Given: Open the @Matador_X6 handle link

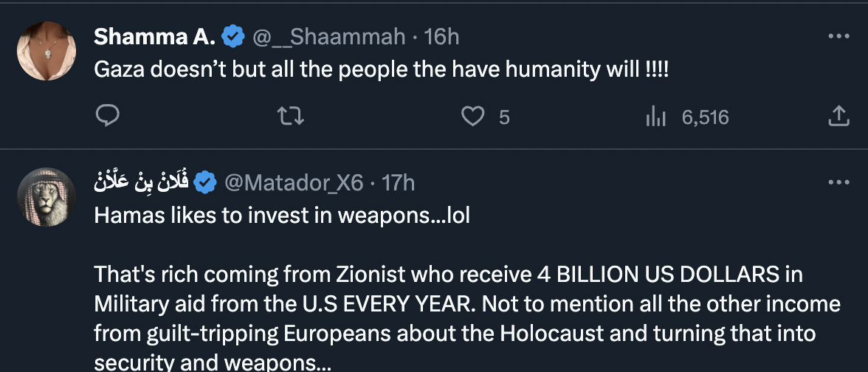Looking at the screenshot, I should (293, 182).
